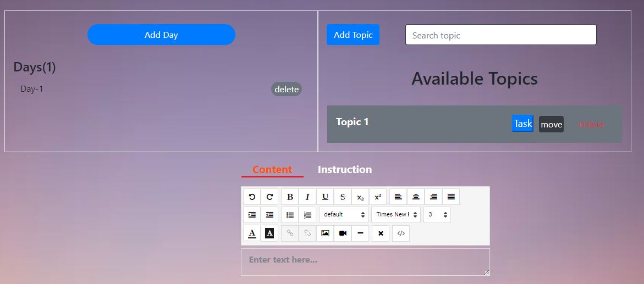
Task: Select the Content tab
Action: (272, 170)
